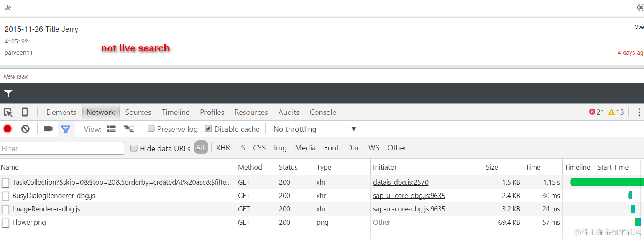Sort by the Initiator column header
644x239 pixels.
[427, 167]
